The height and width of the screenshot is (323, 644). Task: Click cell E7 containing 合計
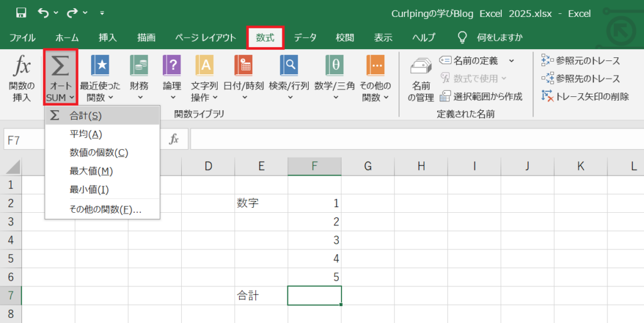(x=261, y=295)
